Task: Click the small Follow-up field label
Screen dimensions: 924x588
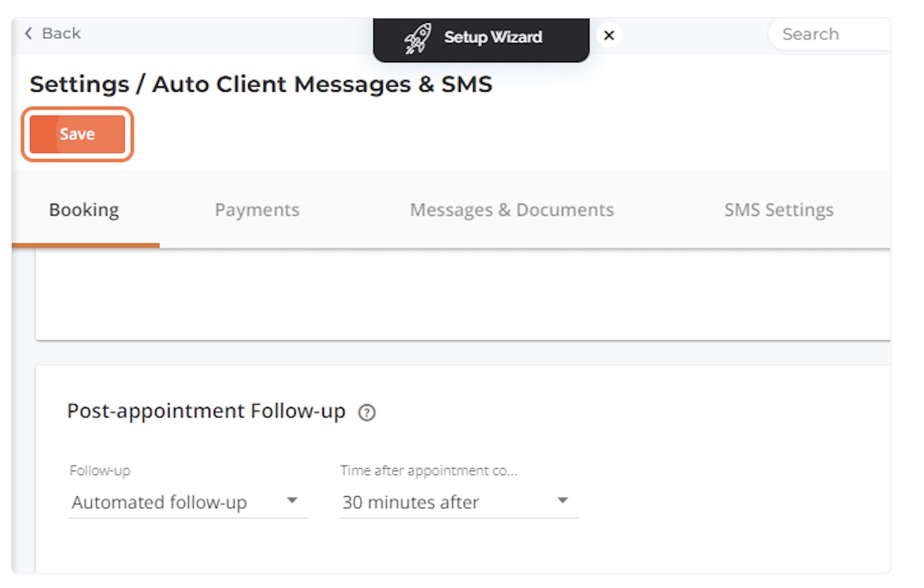Action: coord(100,471)
